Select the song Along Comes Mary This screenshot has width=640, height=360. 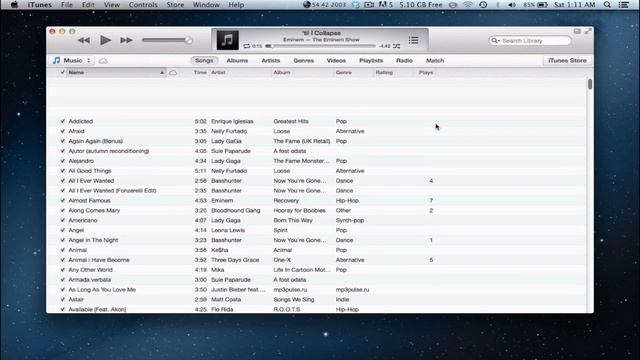(94, 211)
